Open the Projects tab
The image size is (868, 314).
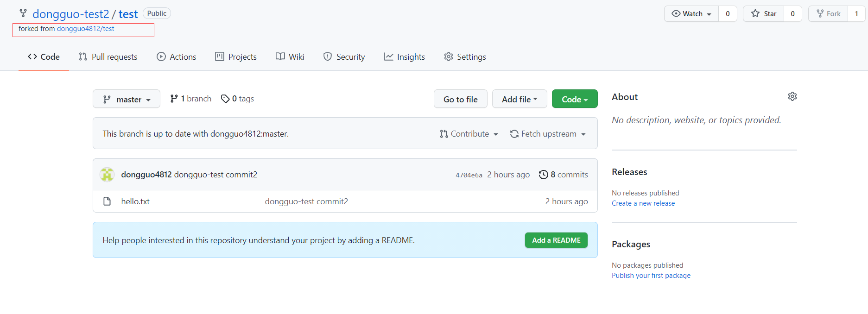[x=236, y=57]
